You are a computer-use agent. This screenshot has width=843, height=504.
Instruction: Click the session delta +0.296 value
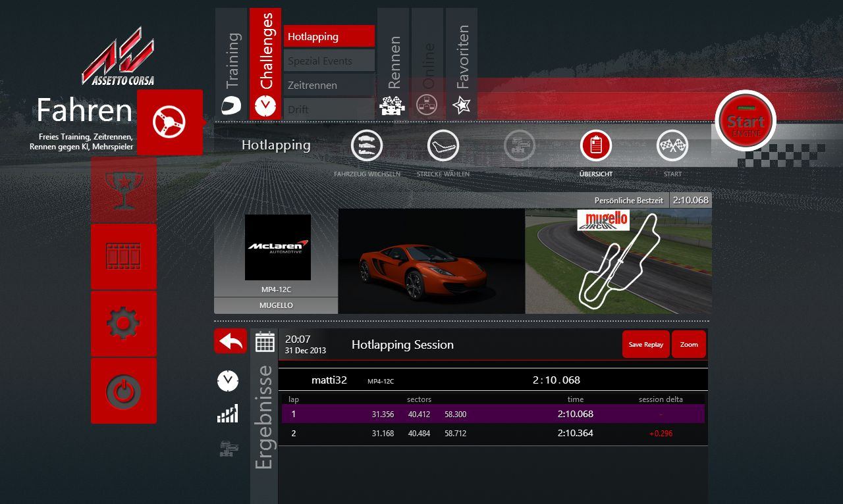[661, 434]
